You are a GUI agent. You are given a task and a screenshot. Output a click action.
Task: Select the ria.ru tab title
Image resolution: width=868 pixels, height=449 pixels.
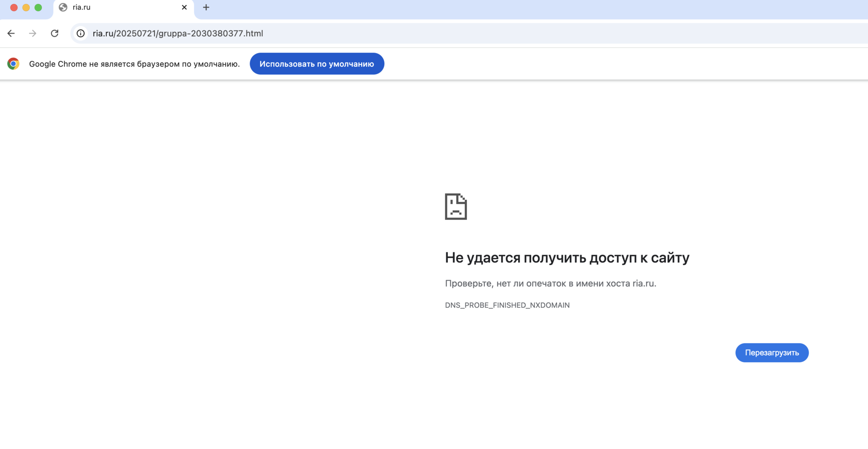point(82,7)
